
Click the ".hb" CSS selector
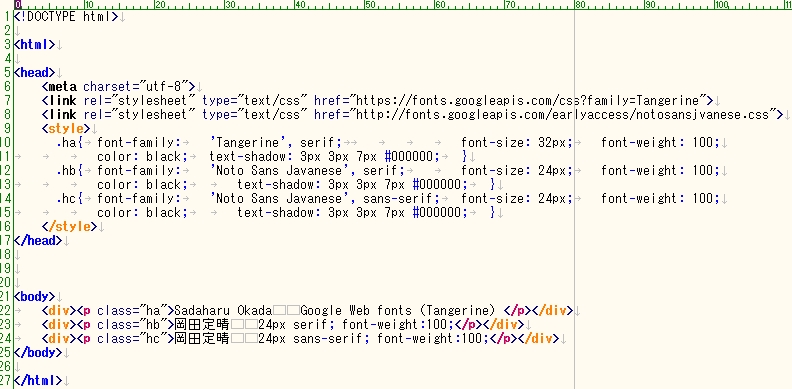point(66,170)
